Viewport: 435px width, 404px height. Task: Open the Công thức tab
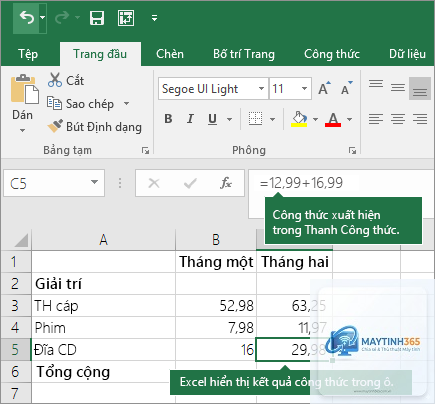(x=332, y=54)
